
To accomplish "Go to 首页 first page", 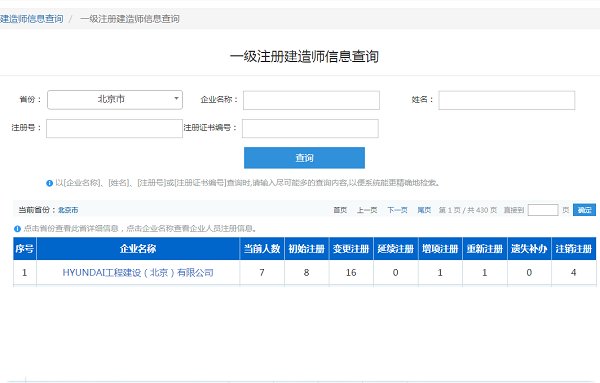I will tap(340, 210).
